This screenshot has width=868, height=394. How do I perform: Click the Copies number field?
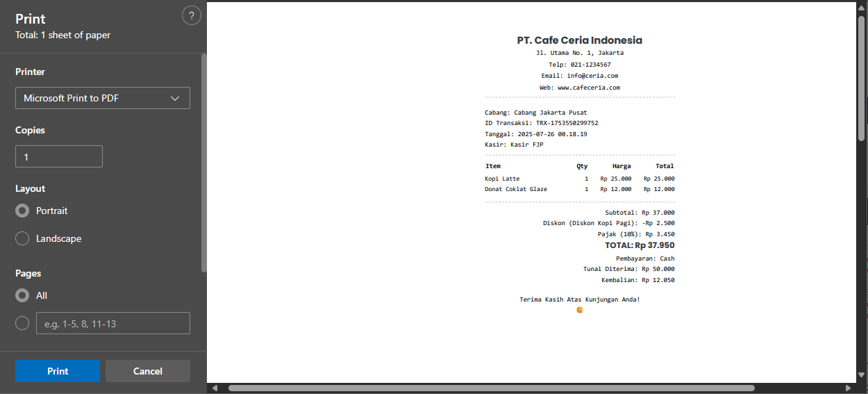point(59,157)
